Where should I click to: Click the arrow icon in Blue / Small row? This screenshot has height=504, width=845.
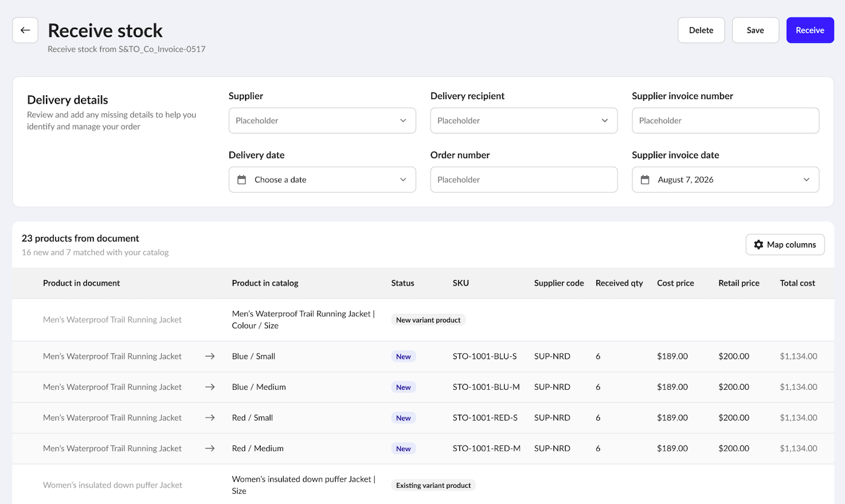coord(210,356)
